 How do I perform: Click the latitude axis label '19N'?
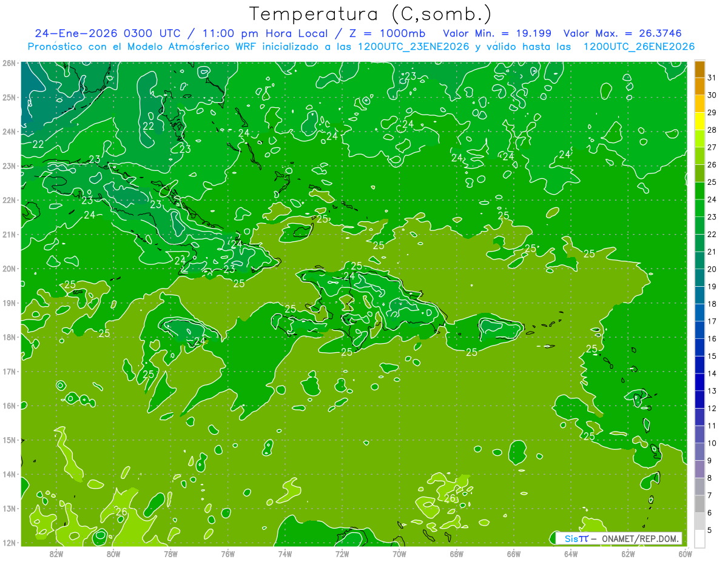click(8, 303)
